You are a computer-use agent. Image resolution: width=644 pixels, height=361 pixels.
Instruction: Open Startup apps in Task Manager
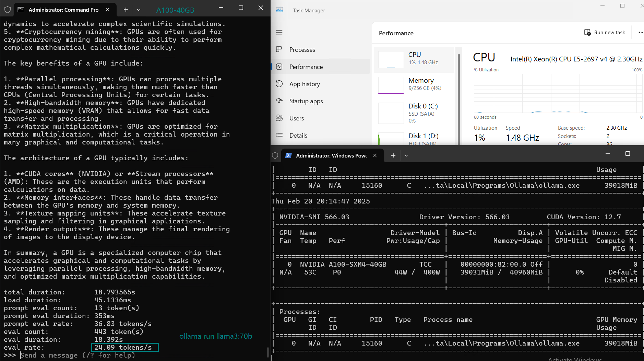coord(321,101)
